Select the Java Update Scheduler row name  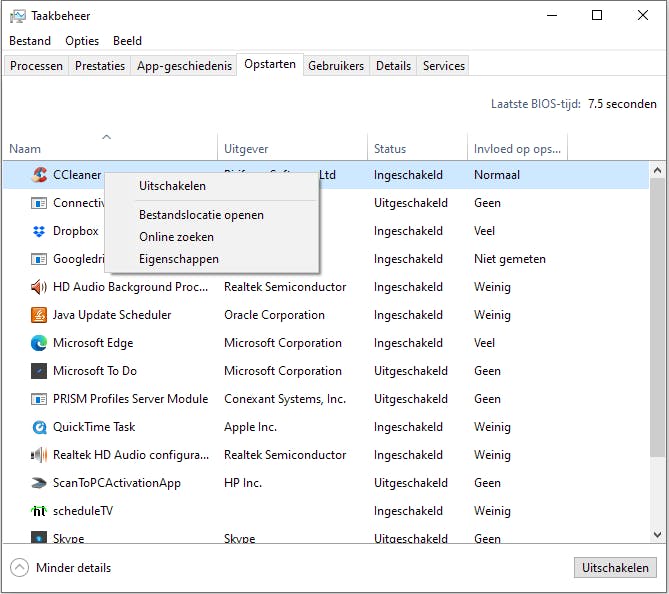tap(112, 315)
